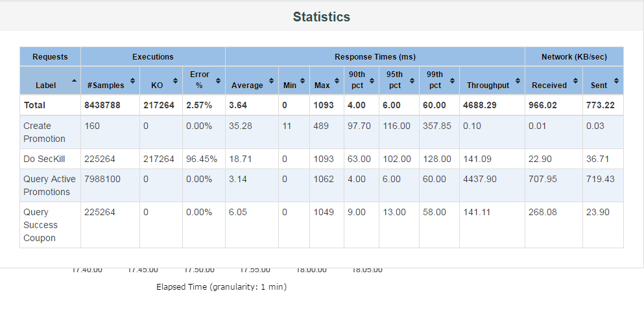Click sort arrows beside Min column
Screen dimensions: 644x315
[302, 80]
